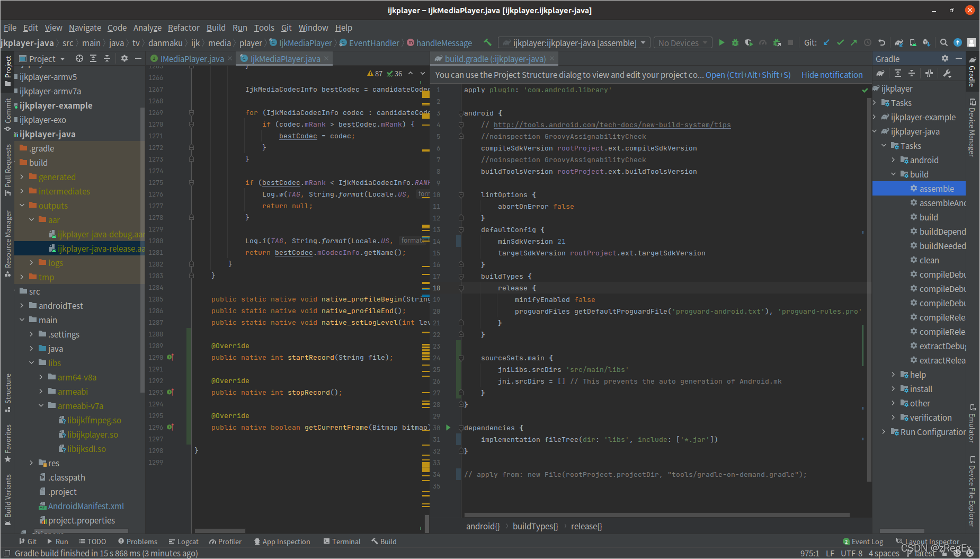Click buildTypes{} in bottom breadcrumb

click(x=536, y=526)
